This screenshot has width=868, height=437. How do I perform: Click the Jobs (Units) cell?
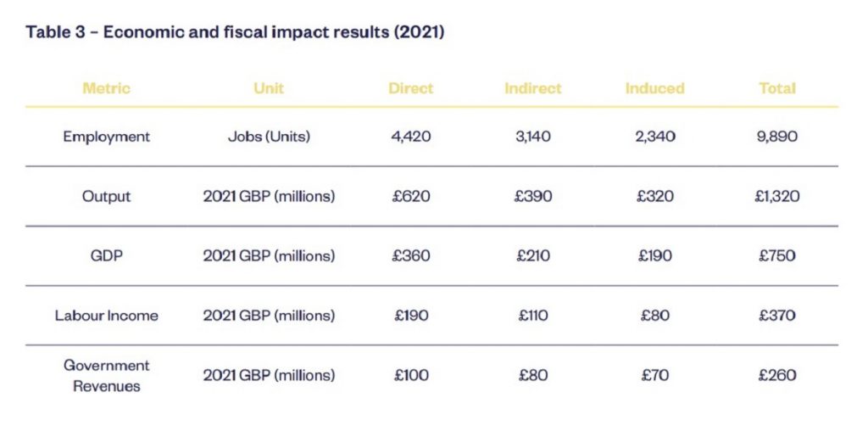[269, 137]
